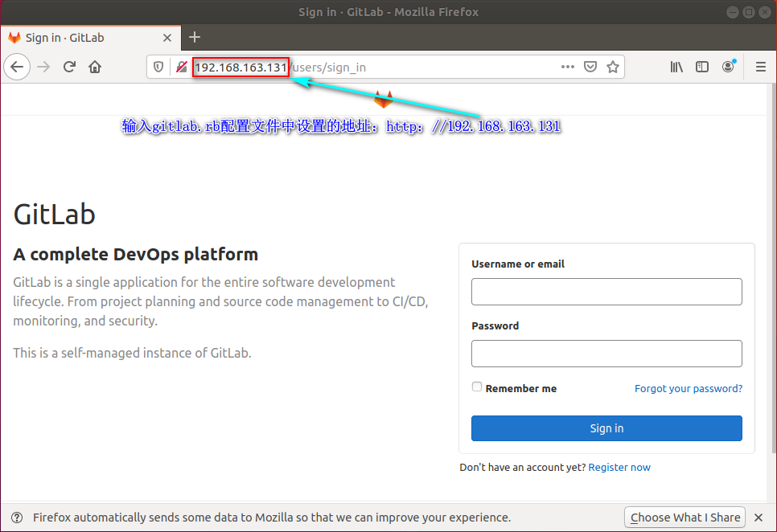Viewport: 777px width, 532px height.
Task: Click the blue Sign in button
Action: (606, 428)
